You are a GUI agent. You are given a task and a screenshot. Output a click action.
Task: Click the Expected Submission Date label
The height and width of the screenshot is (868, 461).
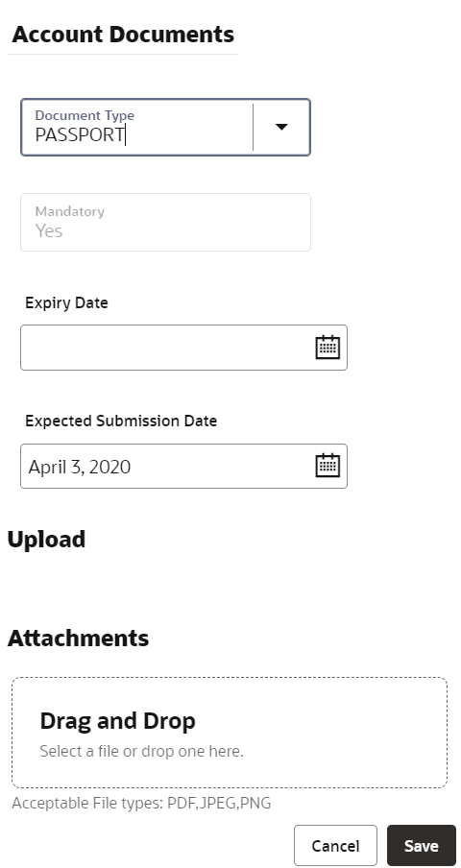pyautogui.click(x=121, y=421)
